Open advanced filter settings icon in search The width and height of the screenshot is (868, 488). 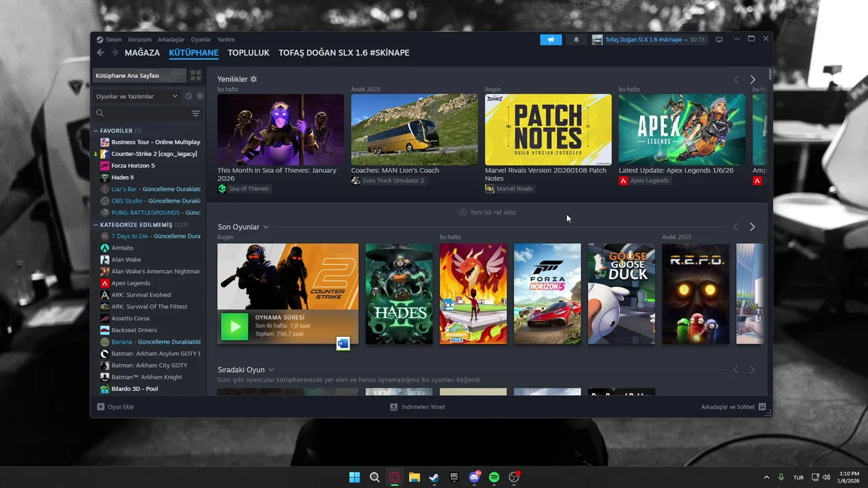[x=195, y=113]
